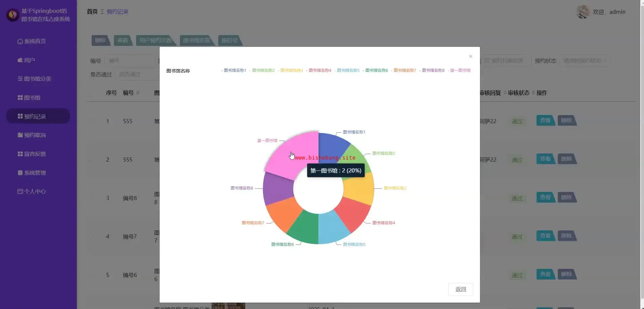Click the sort arrows on 审核回复 column
644x309 pixels.
(505, 93)
